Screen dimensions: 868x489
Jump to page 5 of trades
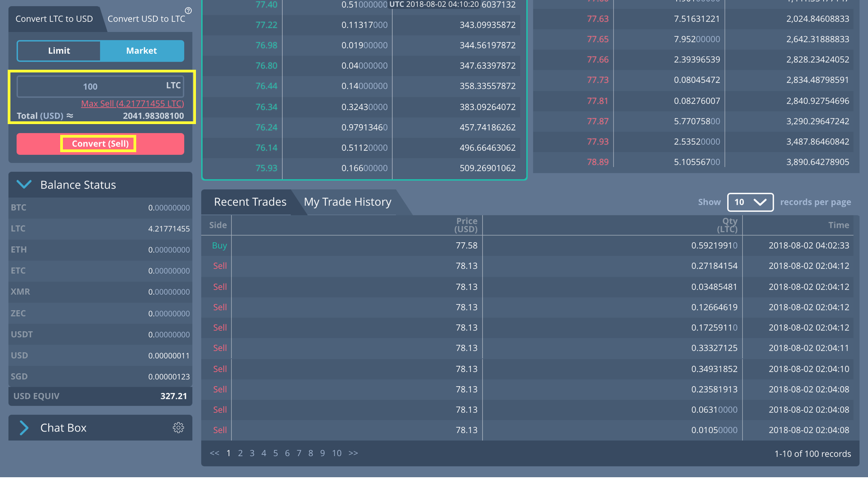click(x=275, y=453)
